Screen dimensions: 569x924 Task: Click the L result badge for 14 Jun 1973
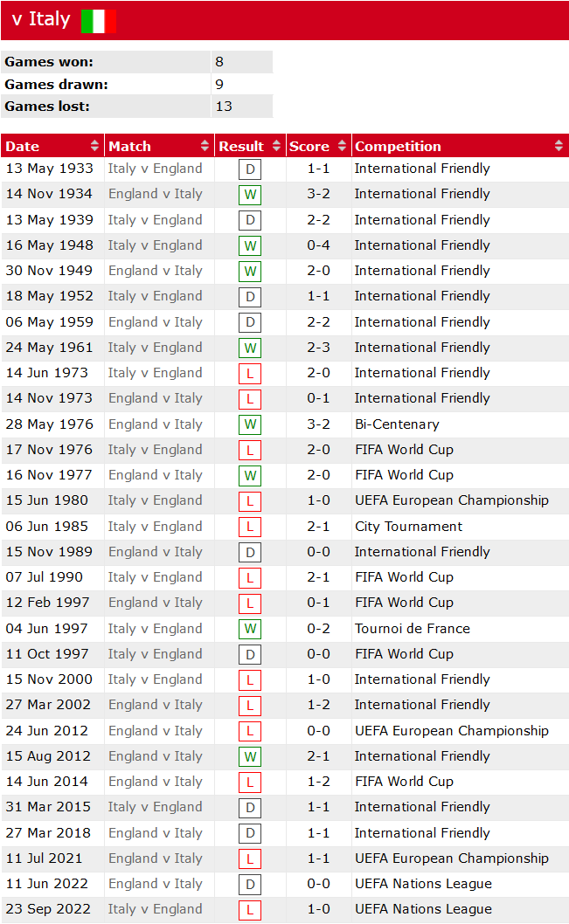(x=250, y=374)
